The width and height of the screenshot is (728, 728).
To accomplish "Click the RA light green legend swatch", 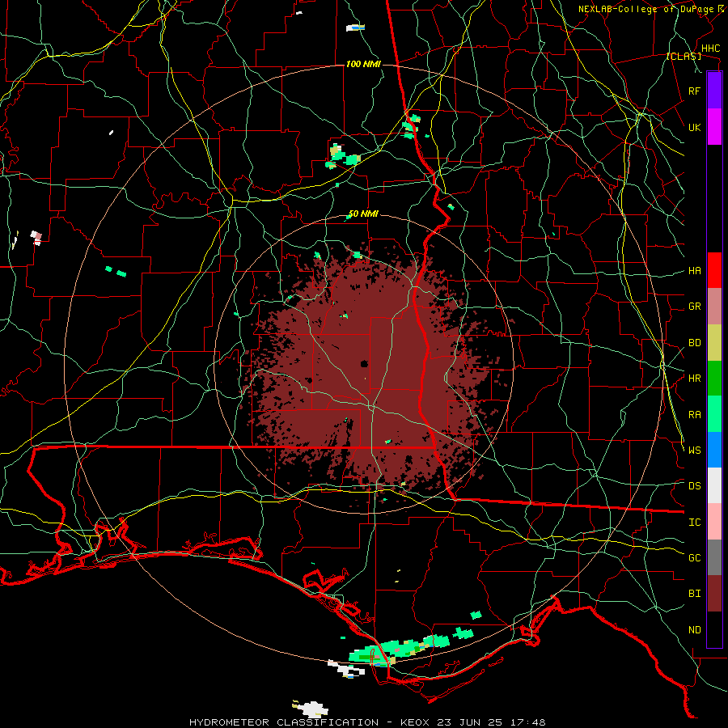I will (714, 414).
